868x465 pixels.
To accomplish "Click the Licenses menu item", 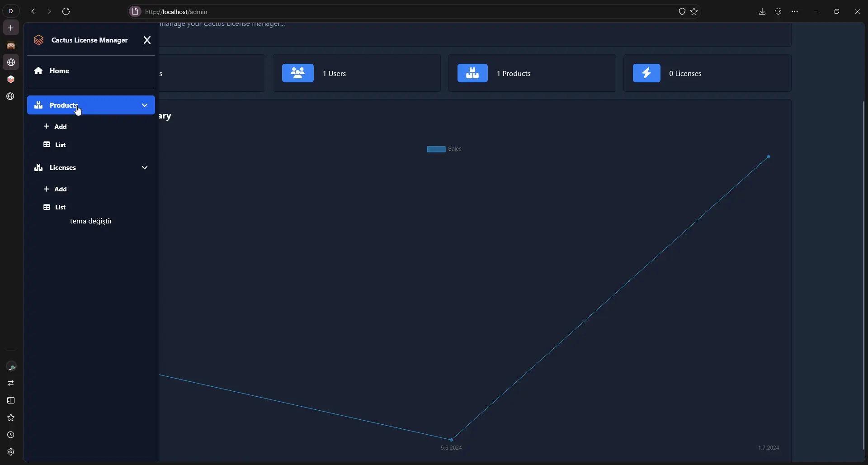I will [91, 168].
